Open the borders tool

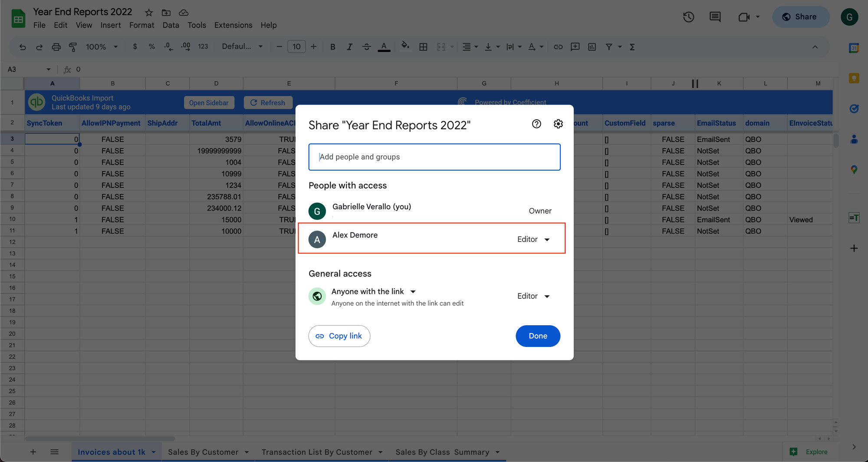coord(423,47)
